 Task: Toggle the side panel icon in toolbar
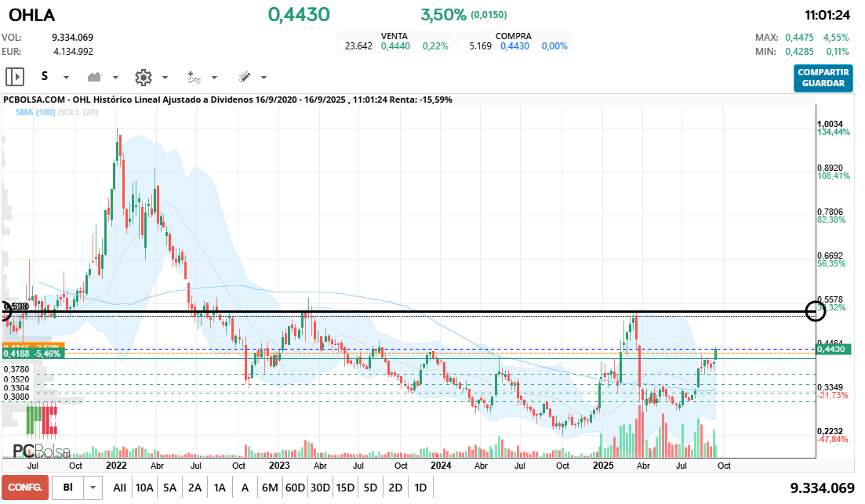(x=15, y=77)
